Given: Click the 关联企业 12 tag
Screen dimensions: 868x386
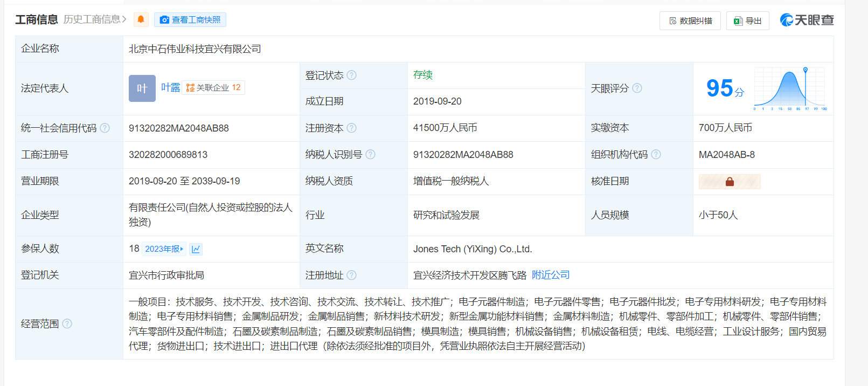Looking at the screenshot, I should pyautogui.click(x=213, y=87).
